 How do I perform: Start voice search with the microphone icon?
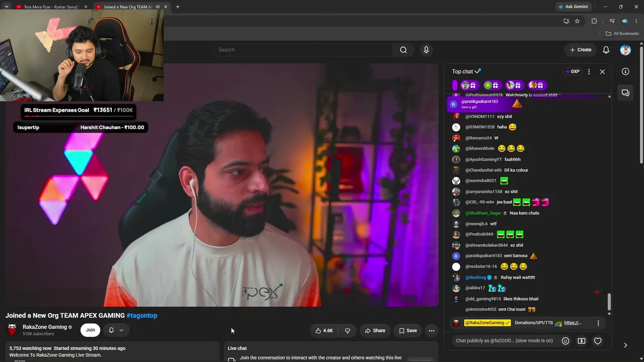tap(426, 50)
